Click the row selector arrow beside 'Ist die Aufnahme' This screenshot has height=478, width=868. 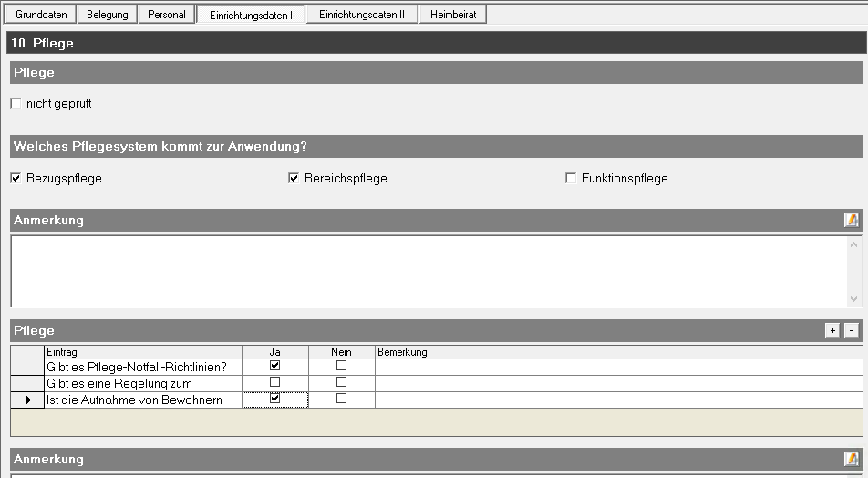click(x=27, y=400)
